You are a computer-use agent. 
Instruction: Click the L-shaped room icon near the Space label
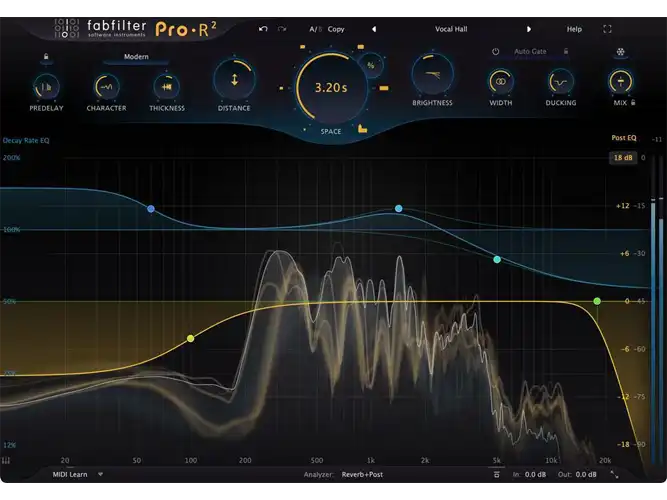(x=362, y=128)
